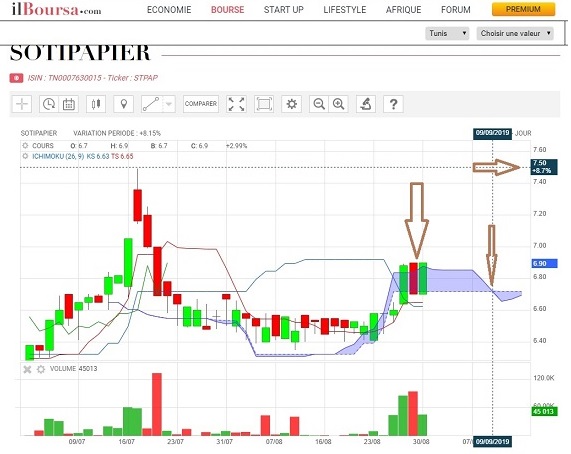Image resolution: width=571 pixels, height=454 pixels.
Task: Open the VOLUME settings gear icon
Action: click(41, 369)
